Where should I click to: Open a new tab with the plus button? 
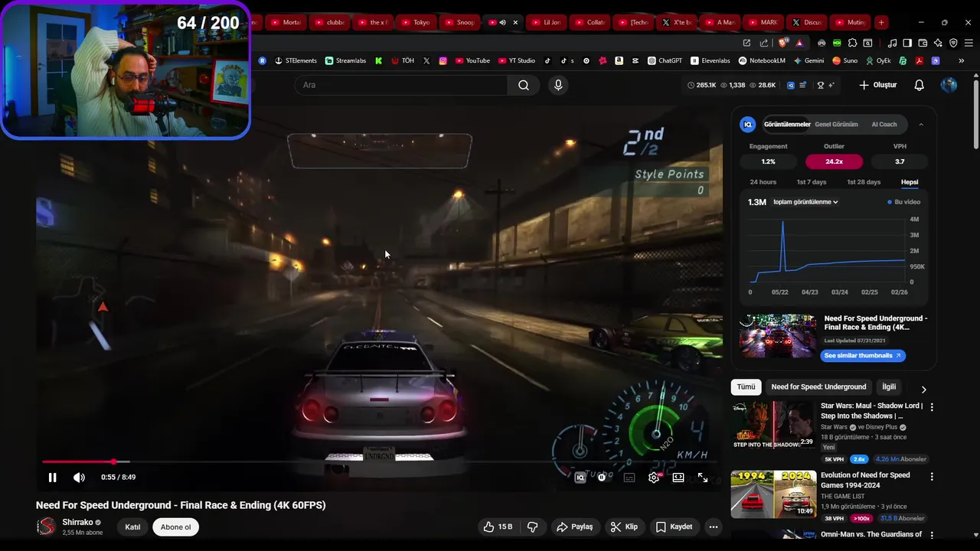[x=881, y=22]
